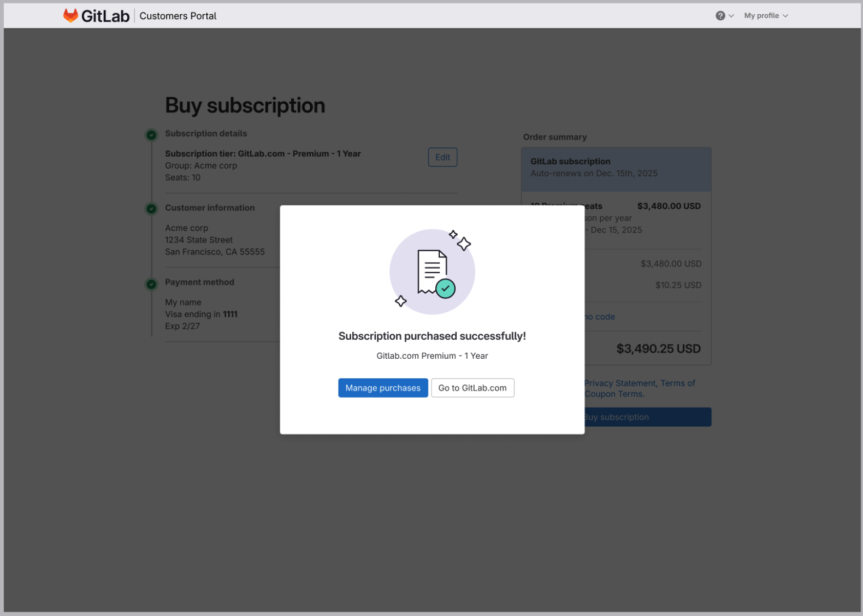
Task: Click 'Seats: 10' text
Action: coord(182,177)
